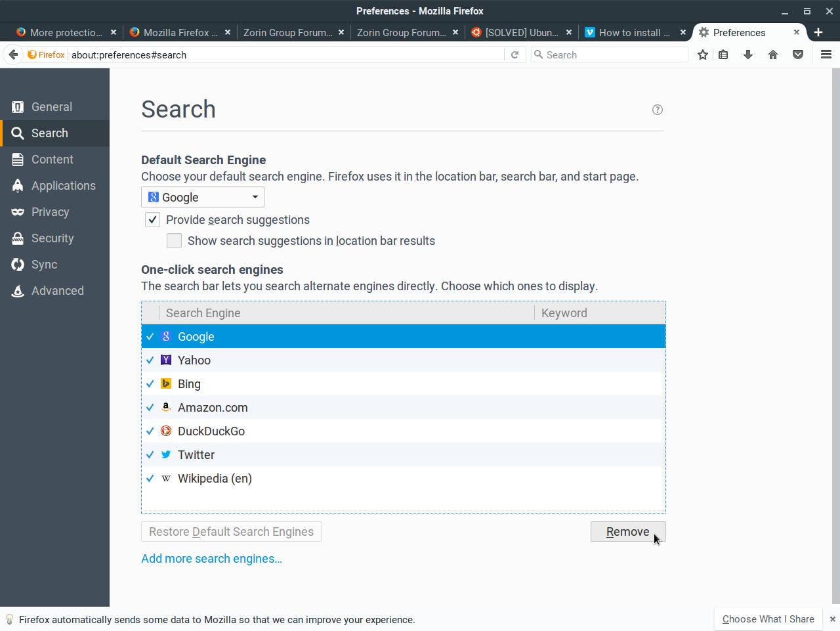The height and width of the screenshot is (631, 840).
Task: Click the reload page icon
Action: tap(515, 55)
